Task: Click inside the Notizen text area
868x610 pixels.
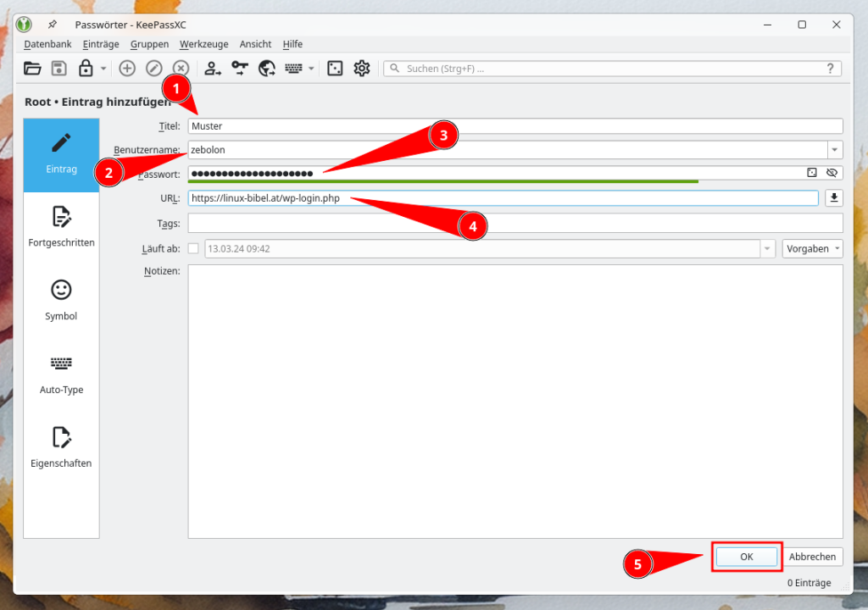Action: (515, 402)
